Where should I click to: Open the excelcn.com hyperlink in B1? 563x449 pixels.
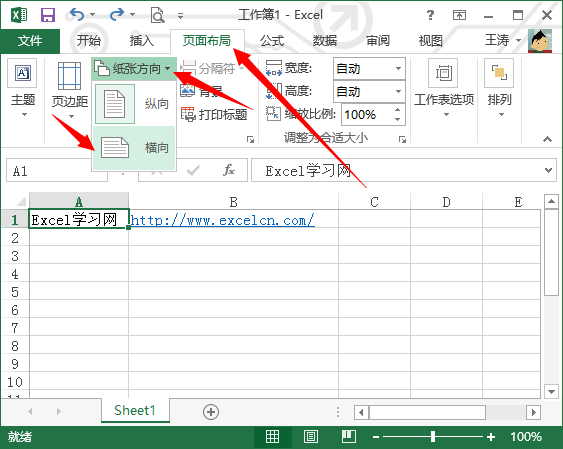click(223, 220)
